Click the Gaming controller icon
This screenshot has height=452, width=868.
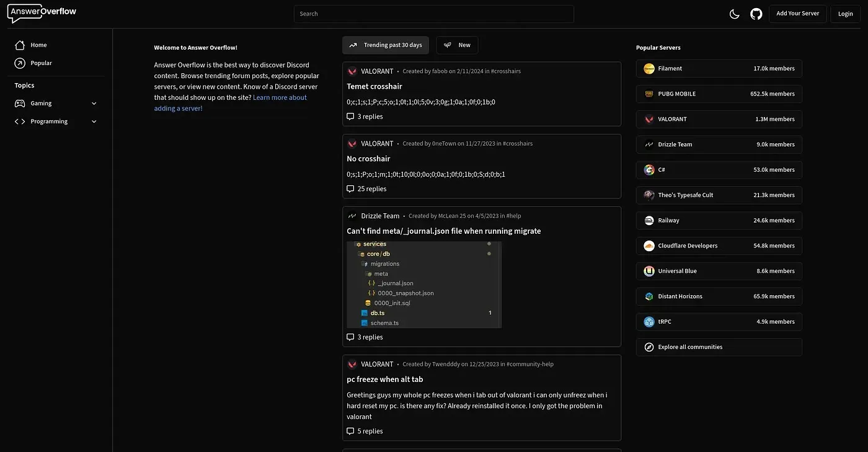click(x=20, y=104)
